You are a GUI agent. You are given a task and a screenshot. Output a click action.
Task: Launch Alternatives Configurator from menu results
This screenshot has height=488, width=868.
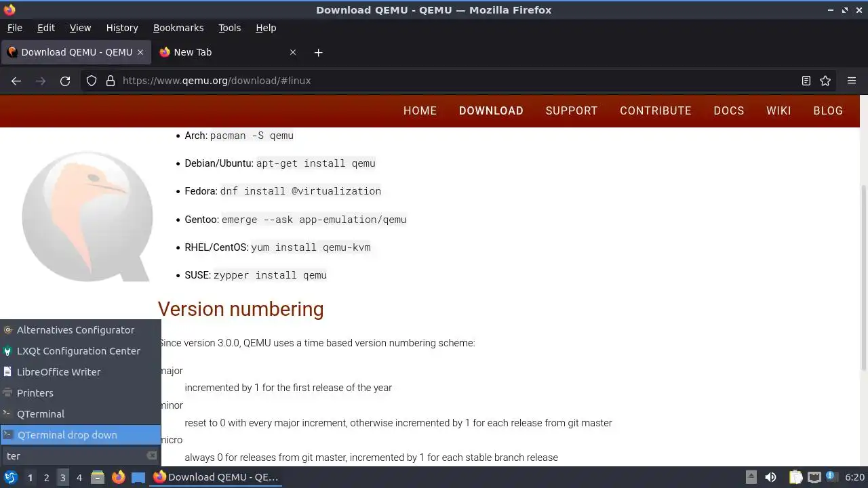[x=81, y=330]
